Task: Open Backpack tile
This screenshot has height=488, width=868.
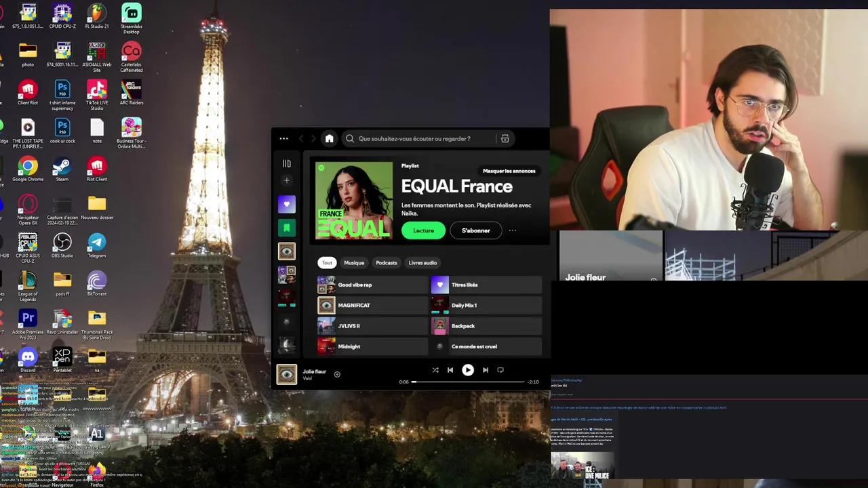Action: tap(486, 326)
